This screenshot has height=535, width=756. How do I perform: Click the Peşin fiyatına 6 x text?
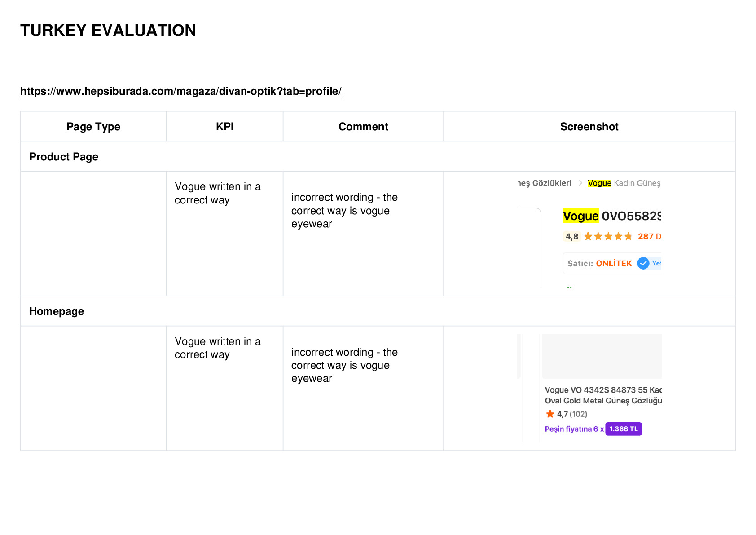click(x=574, y=429)
